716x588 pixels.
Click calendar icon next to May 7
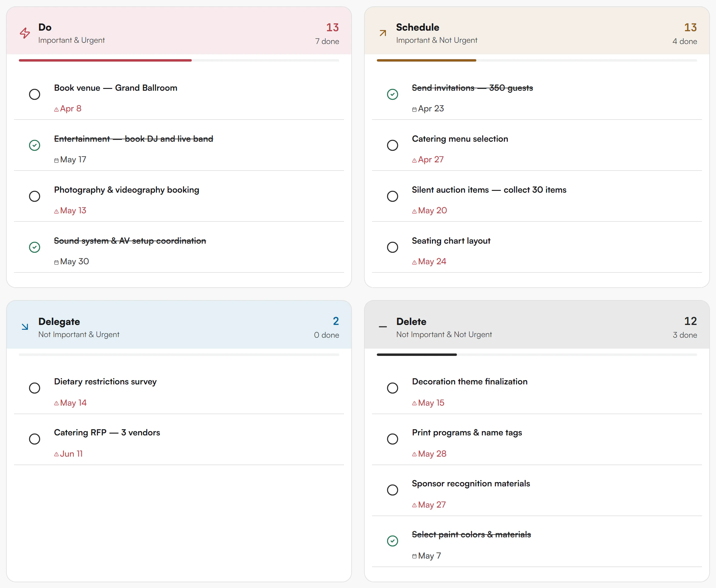(414, 556)
